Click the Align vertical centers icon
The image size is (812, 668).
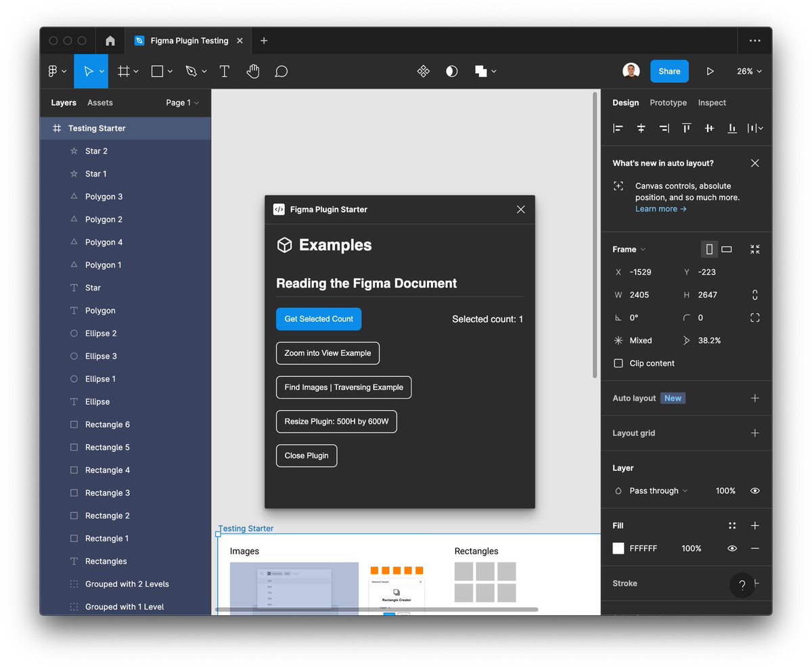(709, 128)
